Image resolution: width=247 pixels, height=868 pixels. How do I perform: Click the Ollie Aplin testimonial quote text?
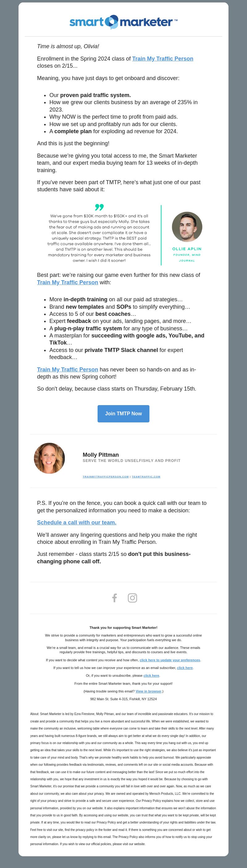tap(99, 238)
